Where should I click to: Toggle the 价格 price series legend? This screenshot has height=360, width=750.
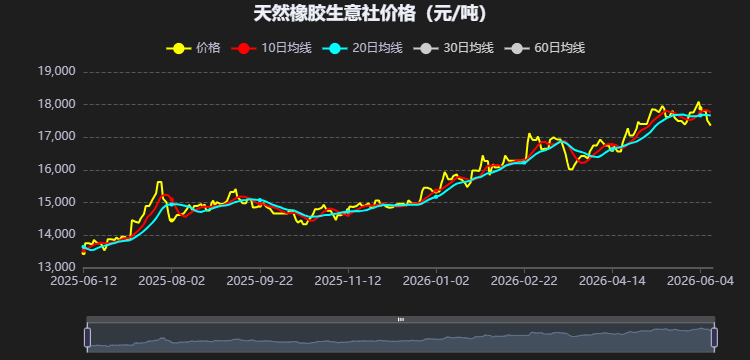(193, 48)
